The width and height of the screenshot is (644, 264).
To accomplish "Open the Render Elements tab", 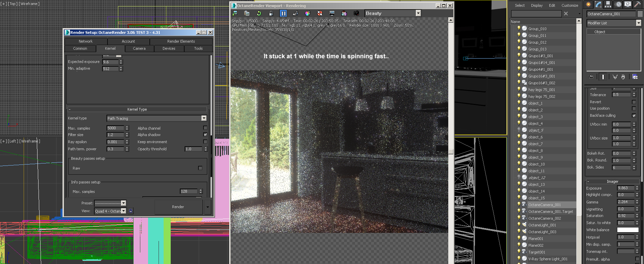I will click(181, 41).
